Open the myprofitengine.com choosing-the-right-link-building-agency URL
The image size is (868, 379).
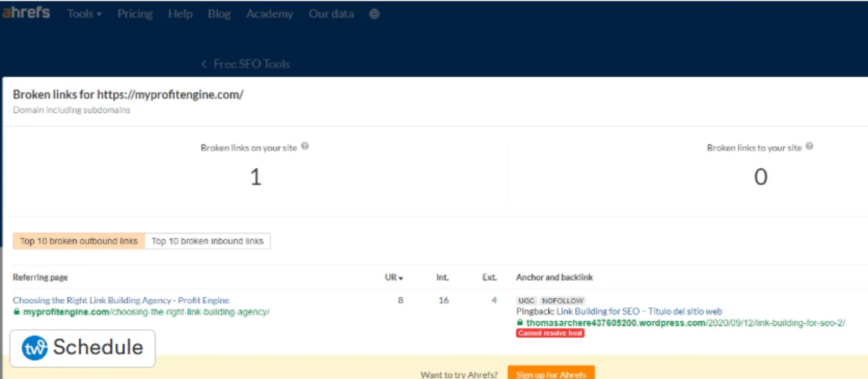pos(146,312)
